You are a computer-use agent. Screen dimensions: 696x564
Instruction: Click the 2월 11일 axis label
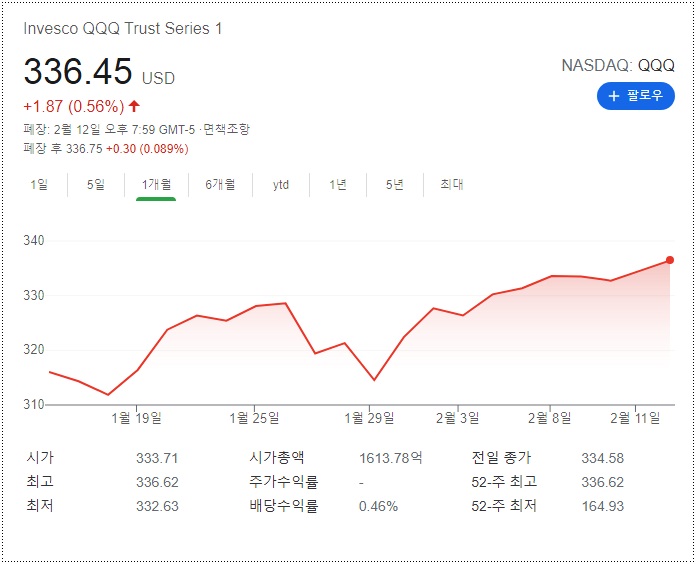[x=635, y=418]
